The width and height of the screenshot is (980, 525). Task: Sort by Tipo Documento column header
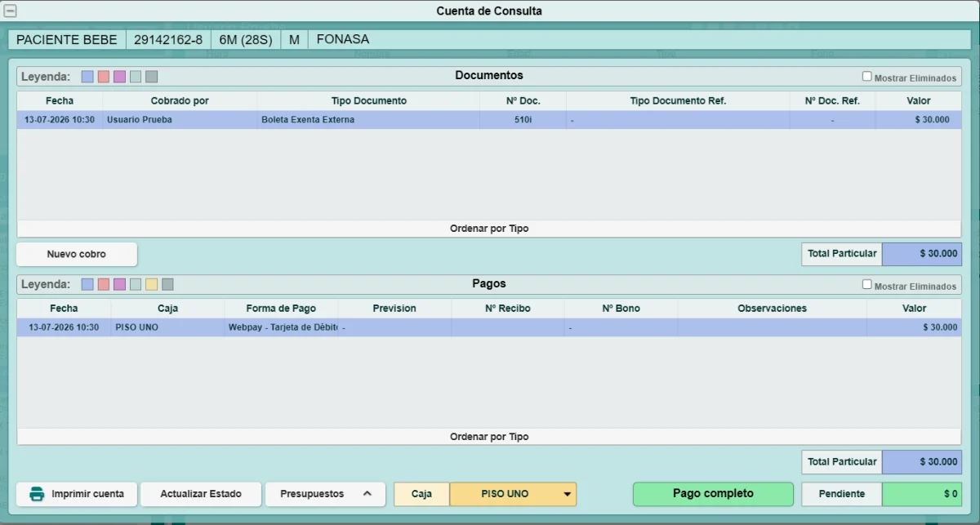[x=368, y=101]
